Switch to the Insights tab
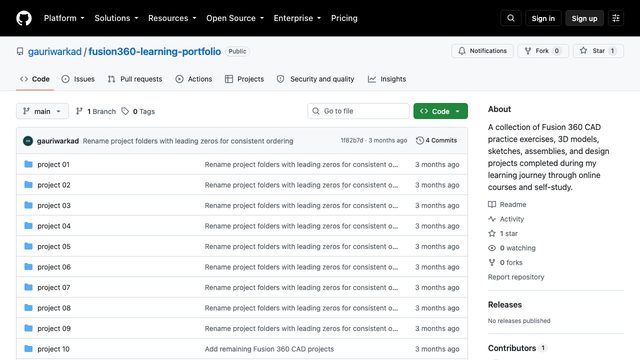The height and width of the screenshot is (360, 640). 387,79
